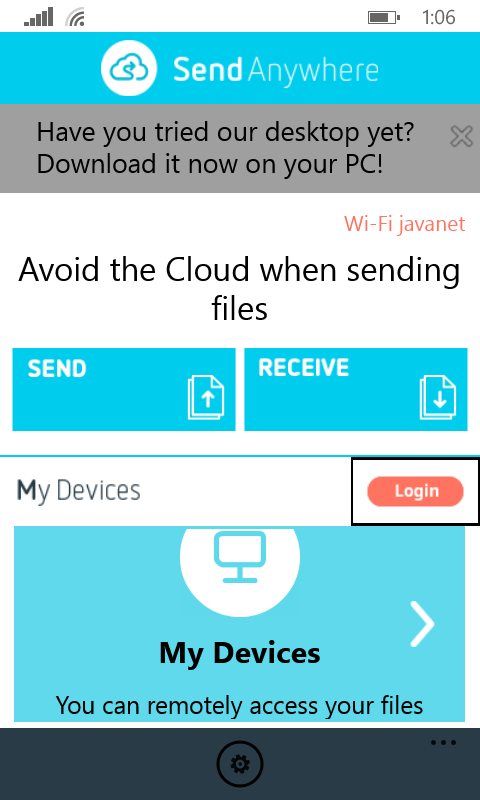Select the My Devices section header

[x=79, y=491]
